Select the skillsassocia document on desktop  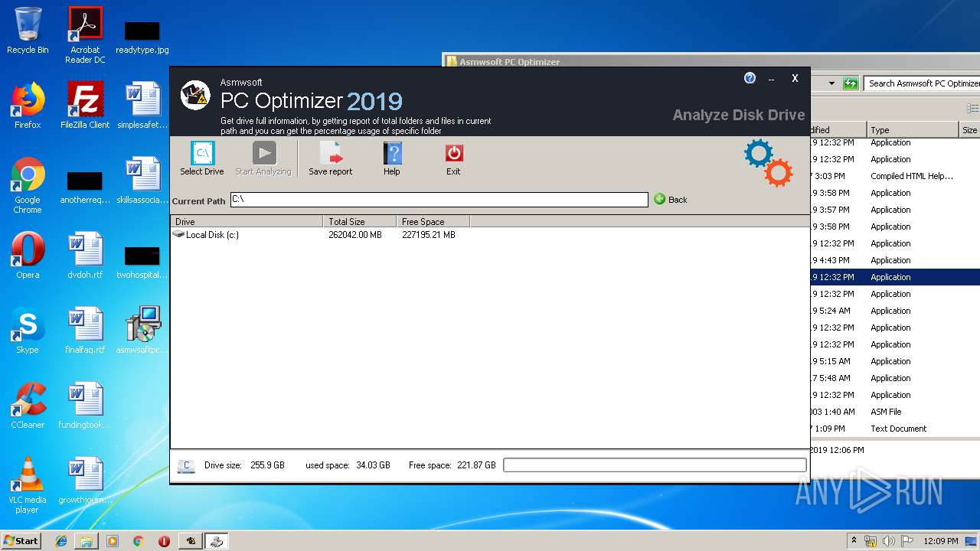tap(142, 181)
